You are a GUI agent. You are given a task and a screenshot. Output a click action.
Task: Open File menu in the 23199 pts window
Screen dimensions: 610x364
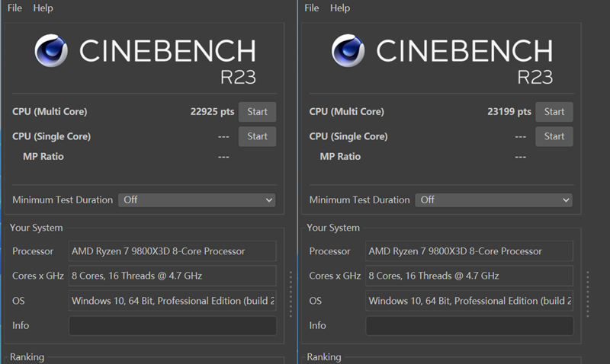click(312, 8)
